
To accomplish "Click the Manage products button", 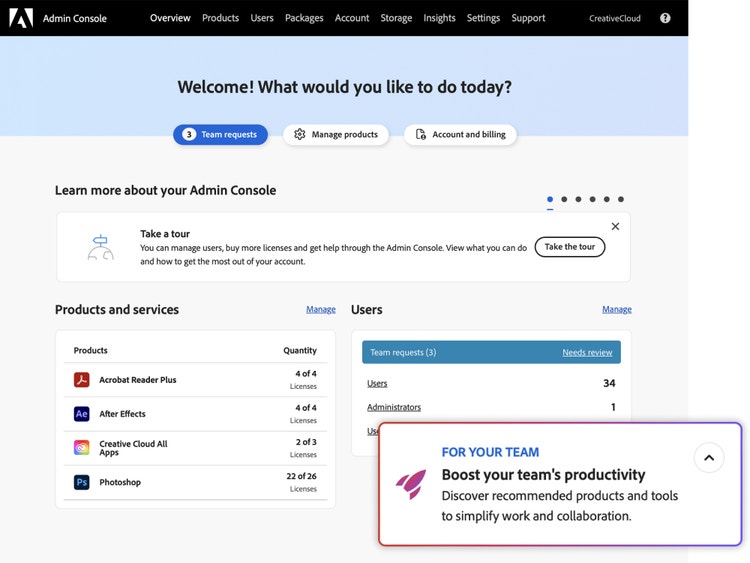I will [x=336, y=135].
